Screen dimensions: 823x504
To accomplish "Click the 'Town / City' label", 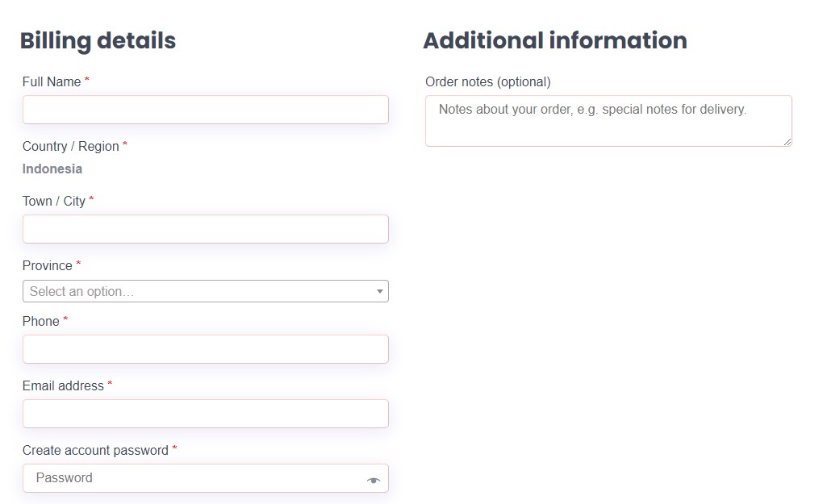I will click(x=53, y=202).
